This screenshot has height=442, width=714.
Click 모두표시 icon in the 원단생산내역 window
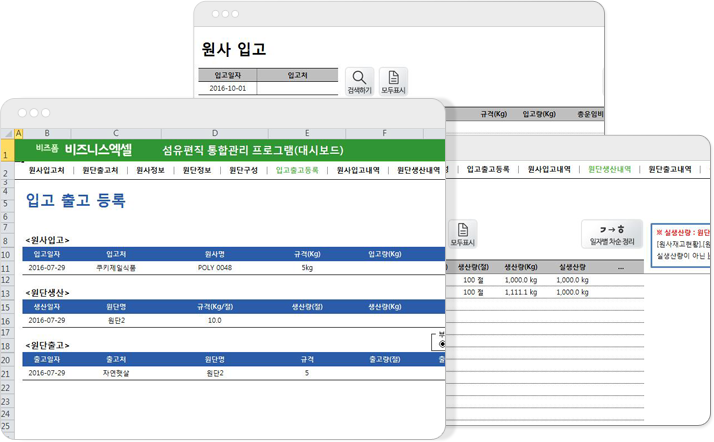click(463, 234)
